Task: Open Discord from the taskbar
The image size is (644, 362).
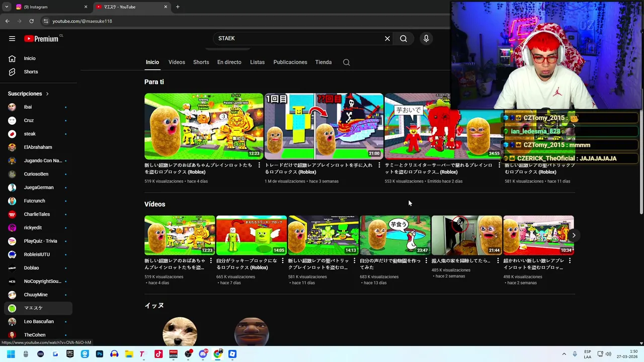Action: 203,354
